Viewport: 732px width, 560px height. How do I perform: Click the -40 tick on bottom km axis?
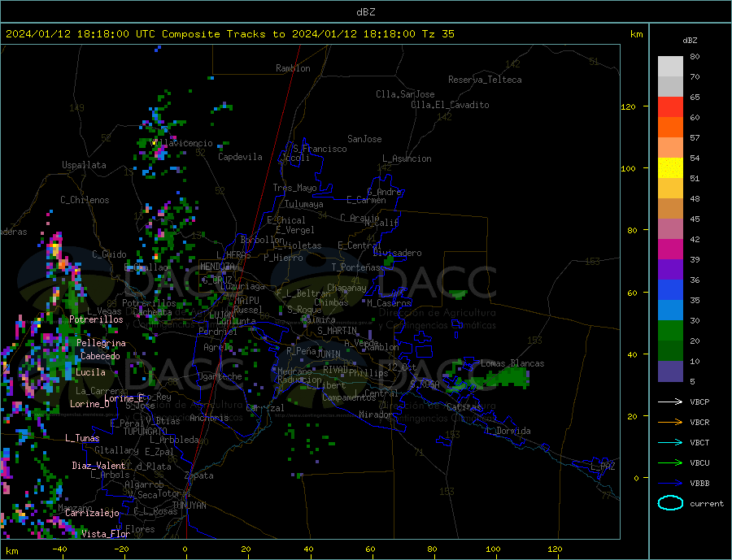(59, 549)
